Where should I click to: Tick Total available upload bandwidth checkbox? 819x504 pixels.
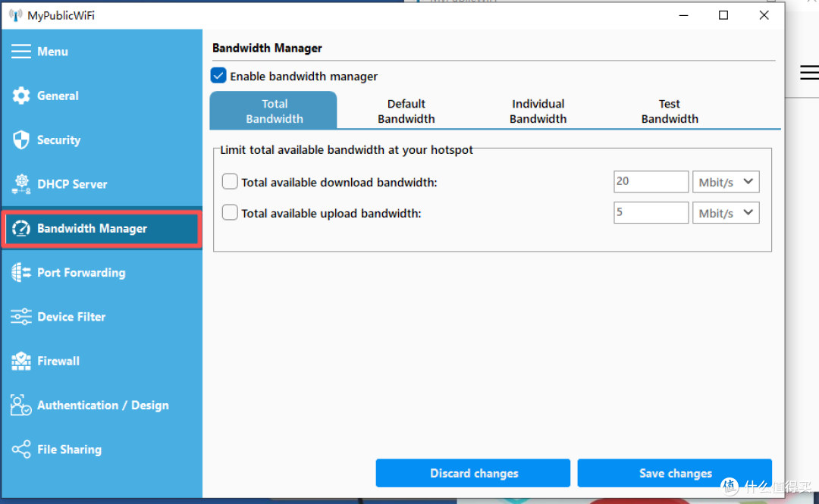click(x=230, y=212)
